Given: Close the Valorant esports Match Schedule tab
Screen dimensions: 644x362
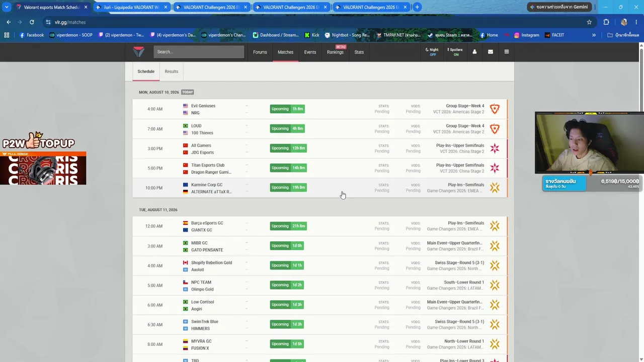Looking at the screenshot, I should 86,7.
